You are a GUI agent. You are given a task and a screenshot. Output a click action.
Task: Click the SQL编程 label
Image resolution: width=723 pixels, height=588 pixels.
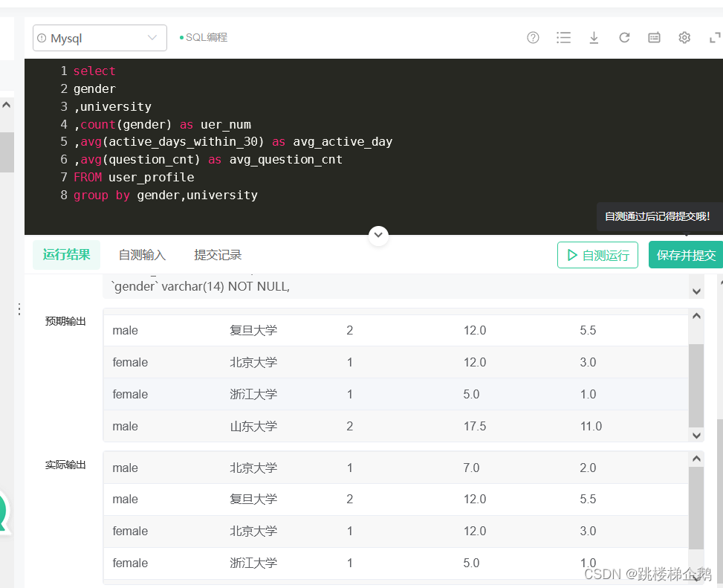206,37
